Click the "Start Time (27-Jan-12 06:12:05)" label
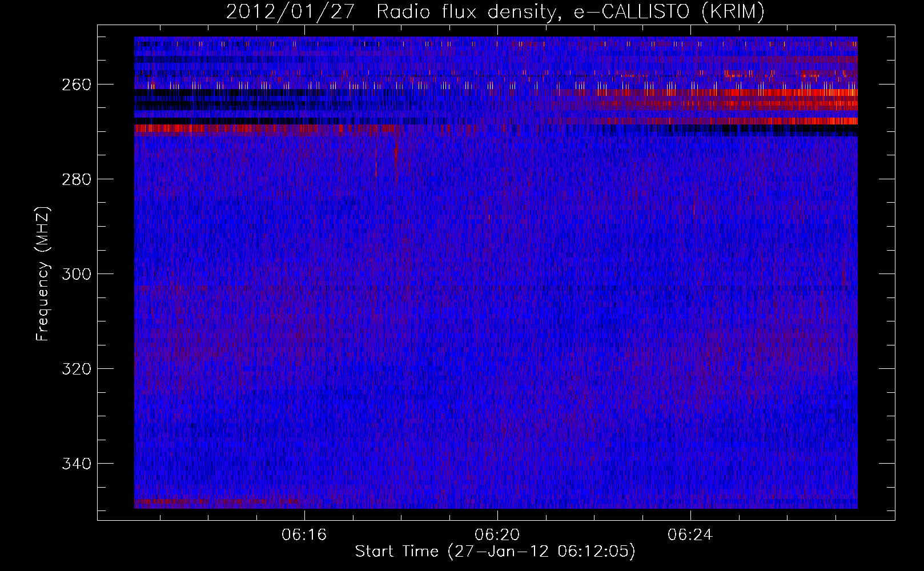 pos(495,552)
